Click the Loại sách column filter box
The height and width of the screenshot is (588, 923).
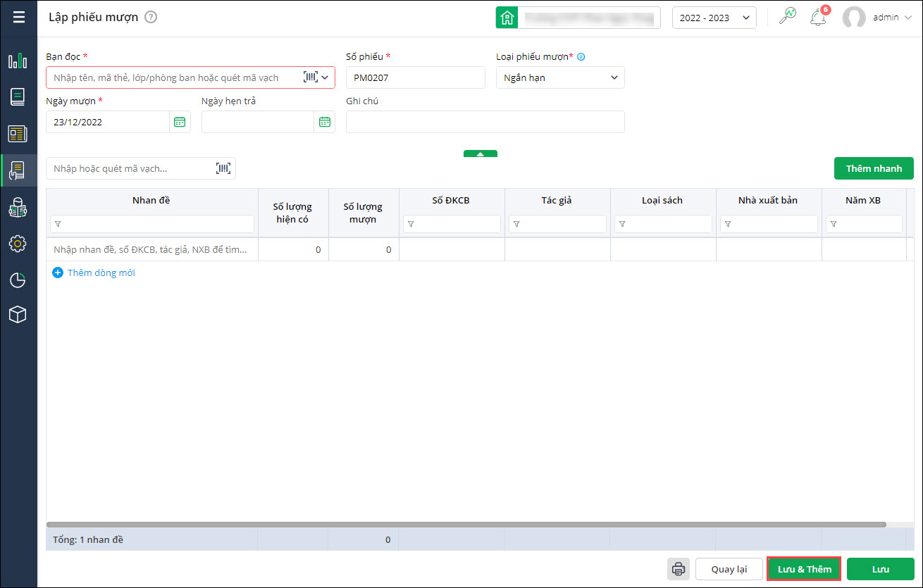pos(664,224)
